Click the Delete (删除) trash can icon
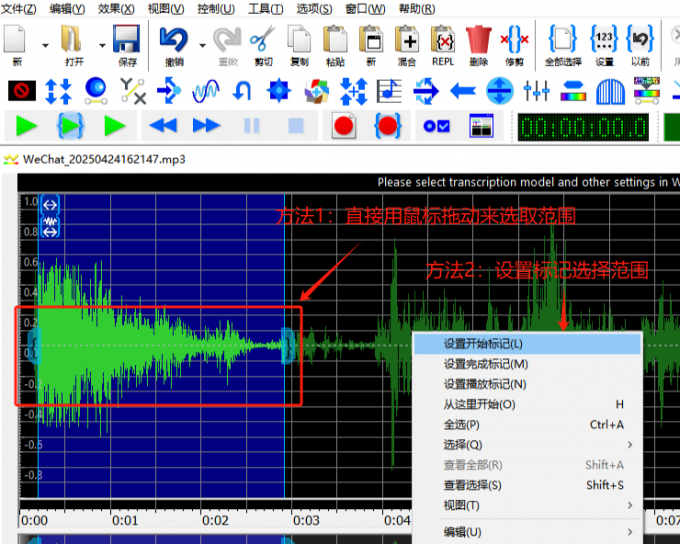This screenshot has height=544, width=680. (x=478, y=41)
